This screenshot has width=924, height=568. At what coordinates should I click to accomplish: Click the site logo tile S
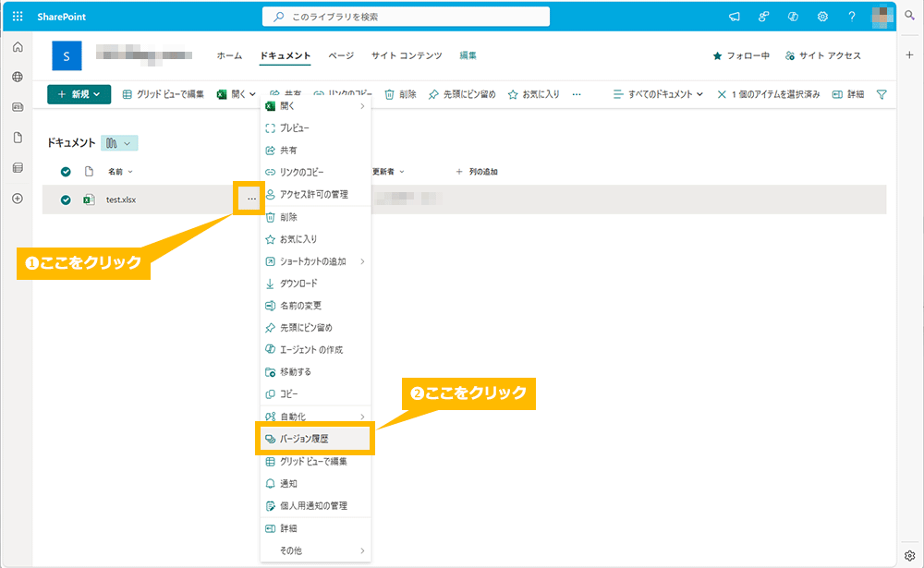coord(67,56)
